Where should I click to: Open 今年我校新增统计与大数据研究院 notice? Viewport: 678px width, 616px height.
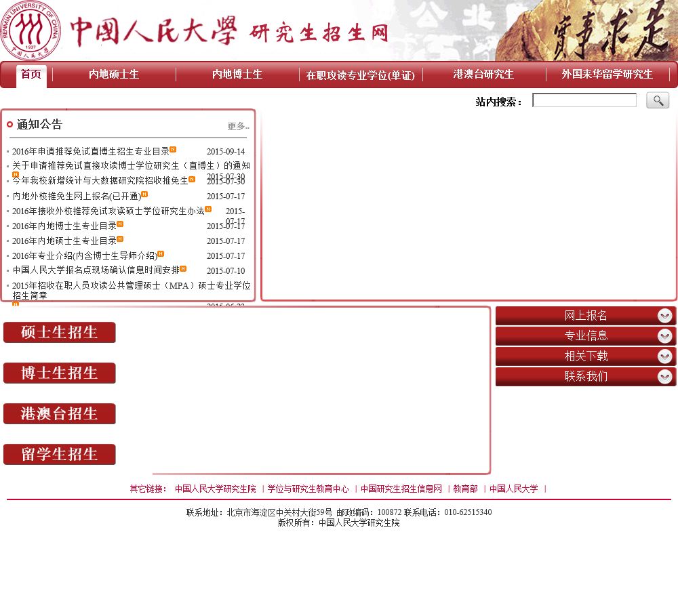100,181
